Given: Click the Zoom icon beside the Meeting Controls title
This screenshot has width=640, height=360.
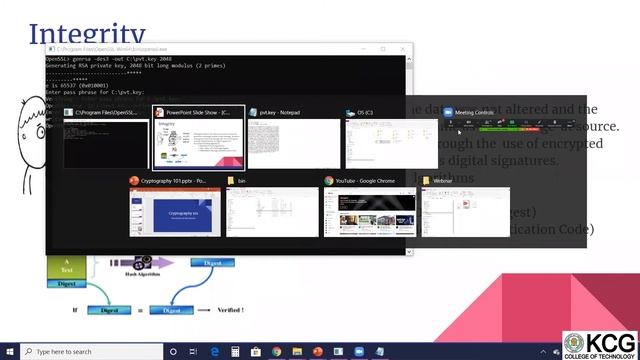Looking at the screenshot, I should coord(448,112).
